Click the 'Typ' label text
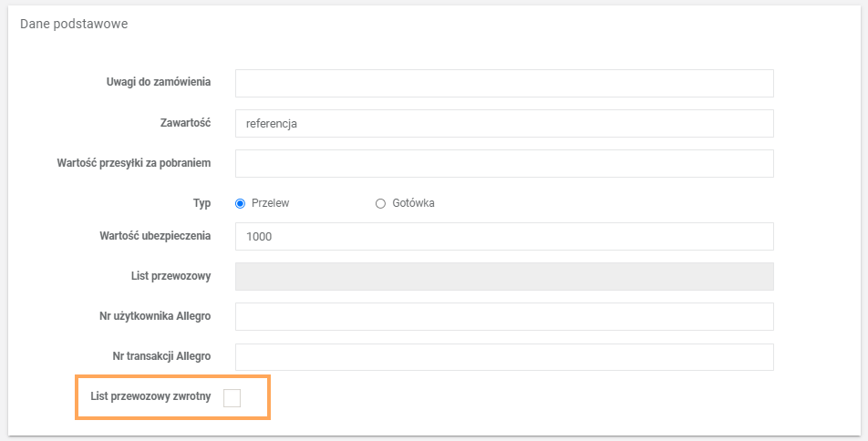 [x=201, y=203]
